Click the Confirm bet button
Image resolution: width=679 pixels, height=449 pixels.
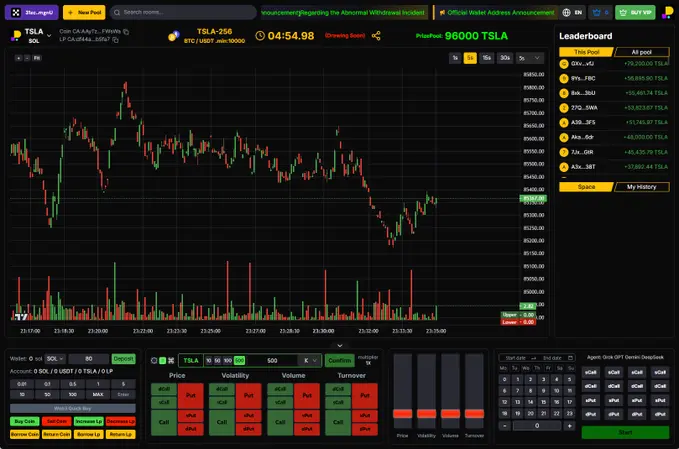click(x=340, y=360)
